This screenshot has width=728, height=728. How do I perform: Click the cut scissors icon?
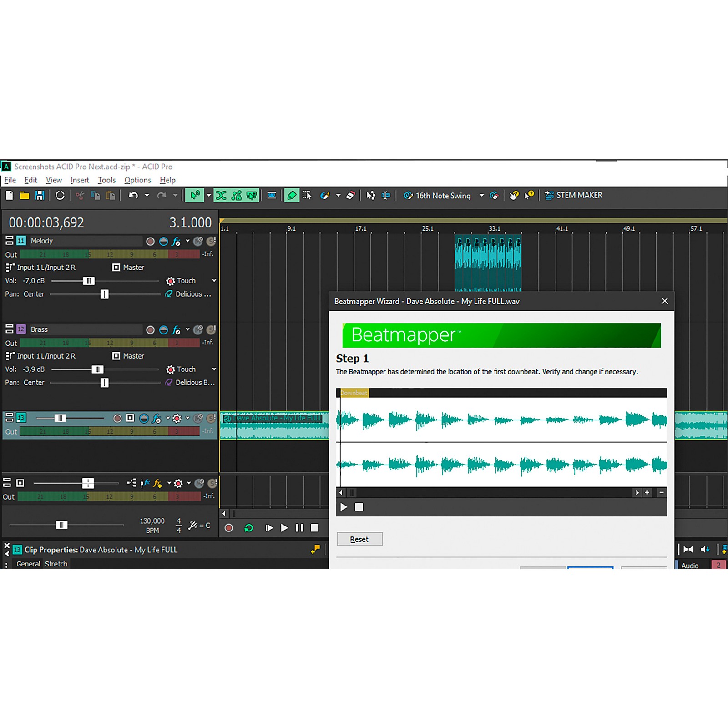coord(80,196)
